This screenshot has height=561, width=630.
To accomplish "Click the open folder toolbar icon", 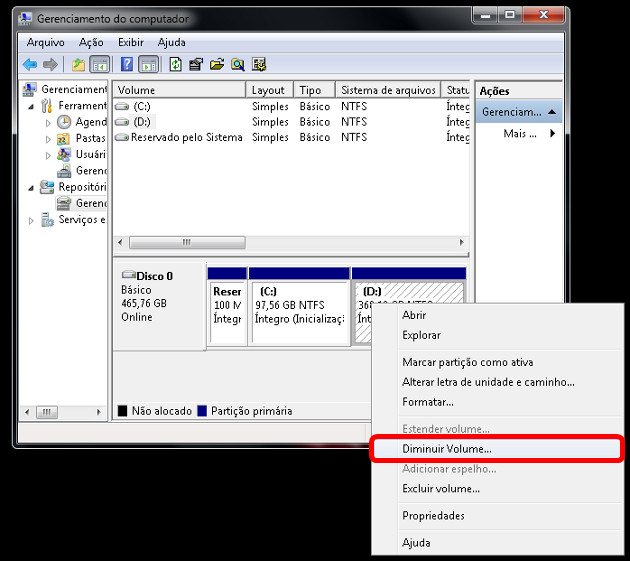I will (217, 64).
